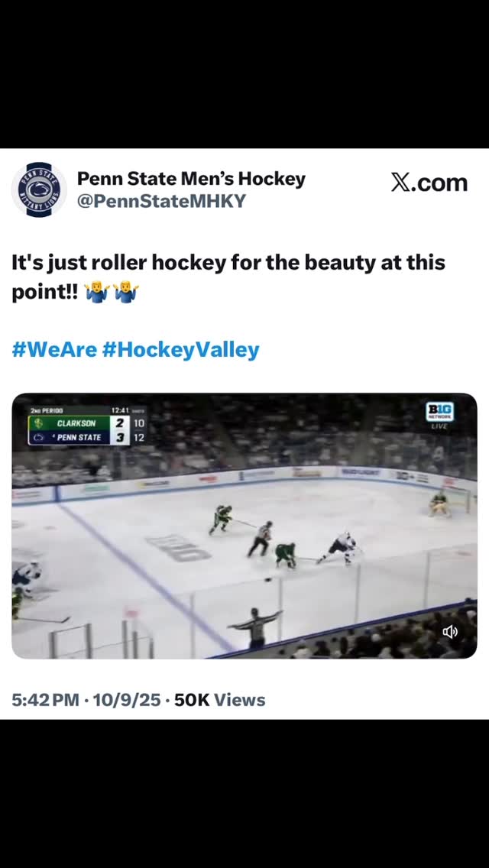The image size is (489, 868).
Task: View the 50K Views count
Action: 220,700
